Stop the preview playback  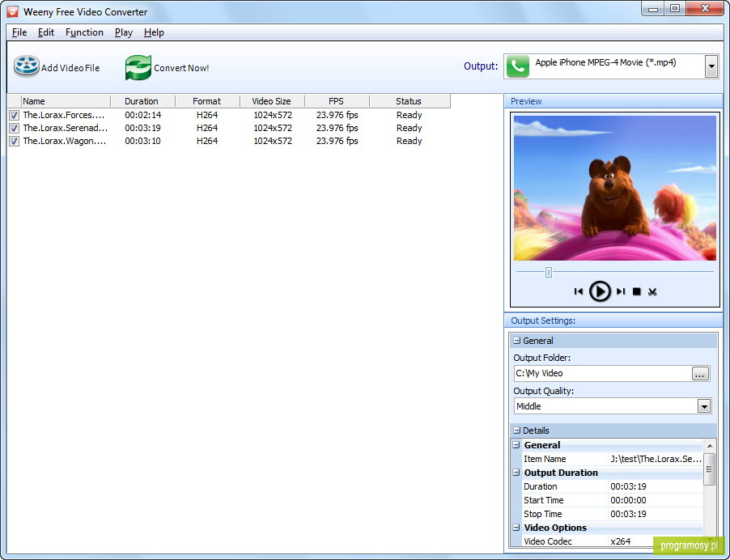coord(636,291)
